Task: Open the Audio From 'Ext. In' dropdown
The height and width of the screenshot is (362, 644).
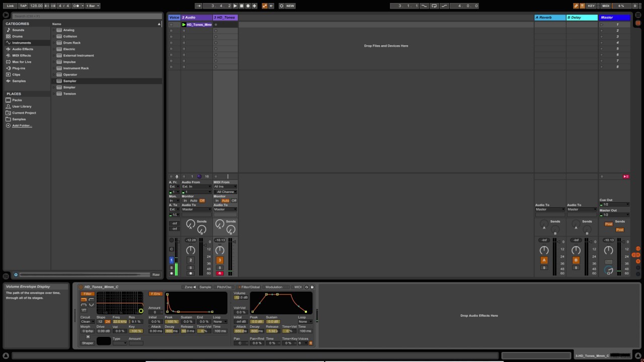Action: tap(197, 187)
